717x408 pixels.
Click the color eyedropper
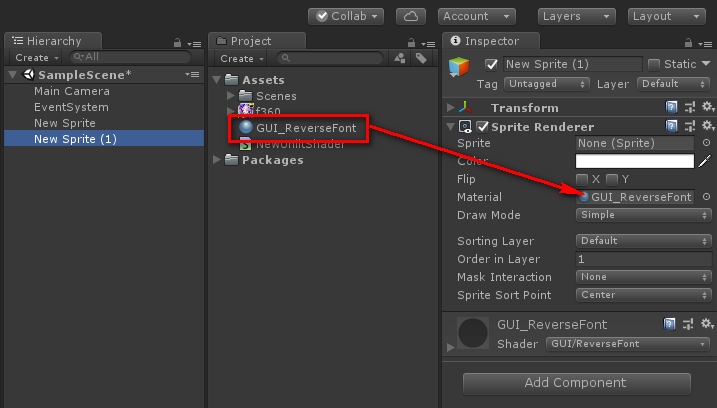(x=705, y=161)
